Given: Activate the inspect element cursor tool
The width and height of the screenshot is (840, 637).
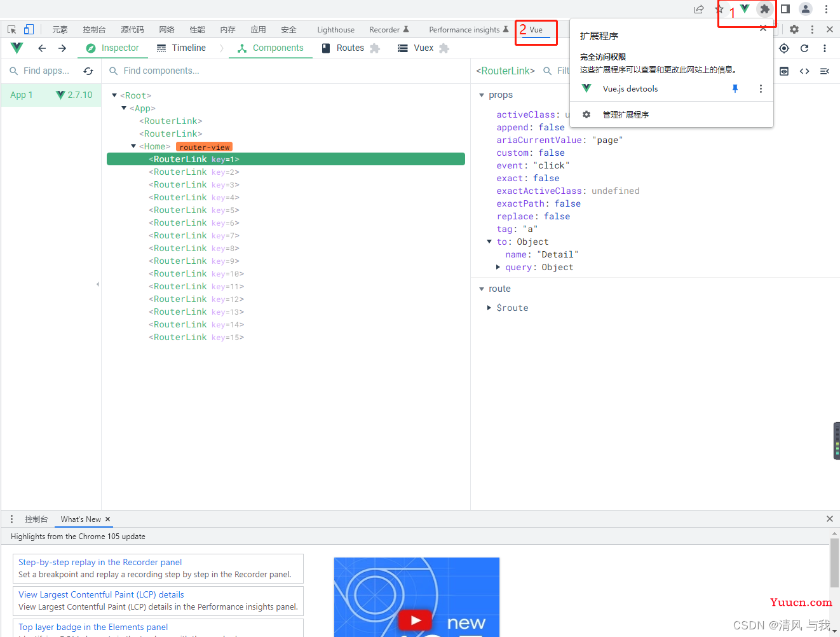Looking at the screenshot, I should tap(11, 29).
